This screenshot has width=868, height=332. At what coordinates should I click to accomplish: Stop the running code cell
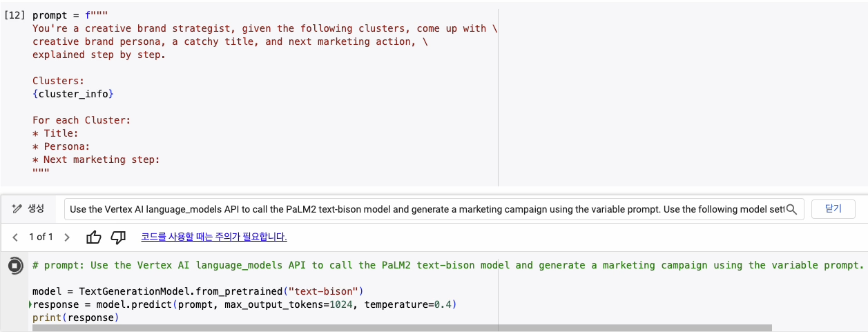point(15,266)
